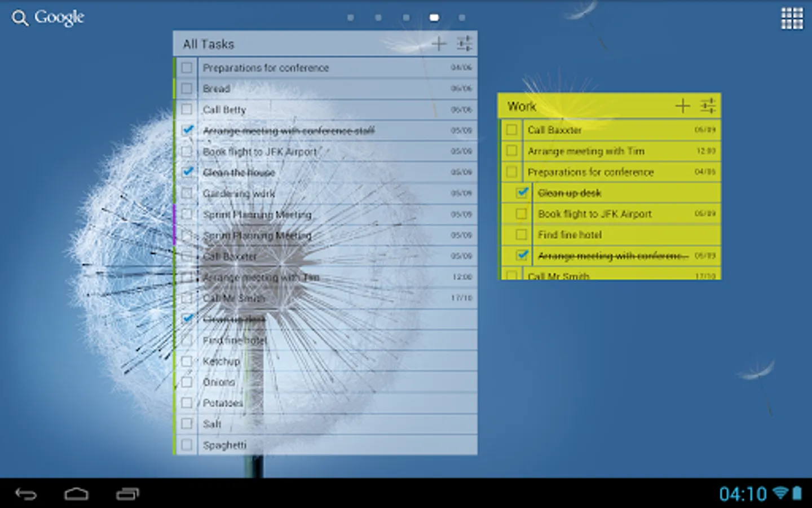Uncheck Clean up desk in All Tasks widget
Image resolution: width=812 pixels, height=508 pixels.
[x=188, y=318]
